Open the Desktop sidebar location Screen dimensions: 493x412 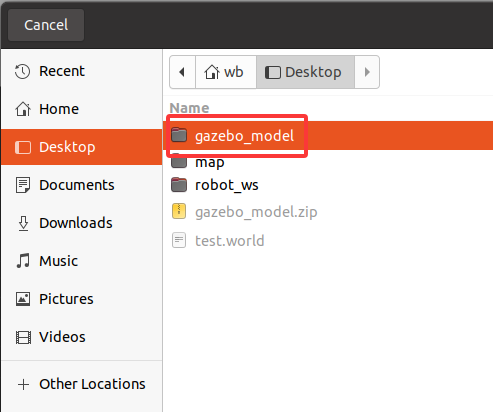[x=82, y=147]
